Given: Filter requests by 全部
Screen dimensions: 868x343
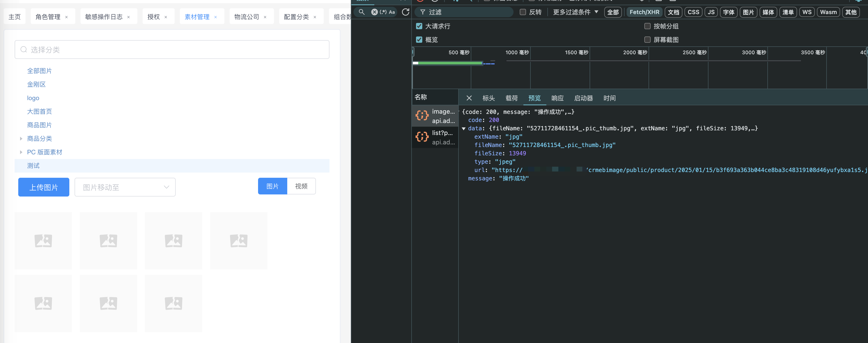Looking at the screenshot, I should point(613,12).
